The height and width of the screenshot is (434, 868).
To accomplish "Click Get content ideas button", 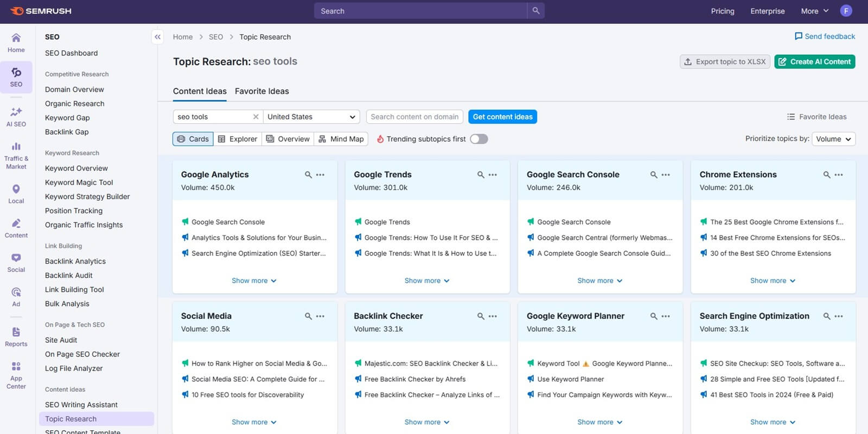I will (x=502, y=117).
